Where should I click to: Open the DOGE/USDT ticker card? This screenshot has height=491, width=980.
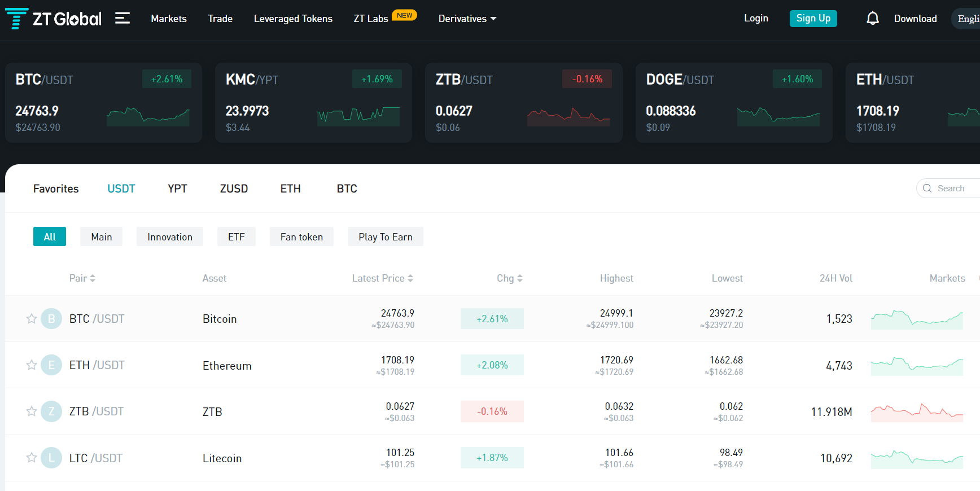(x=734, y=103)
